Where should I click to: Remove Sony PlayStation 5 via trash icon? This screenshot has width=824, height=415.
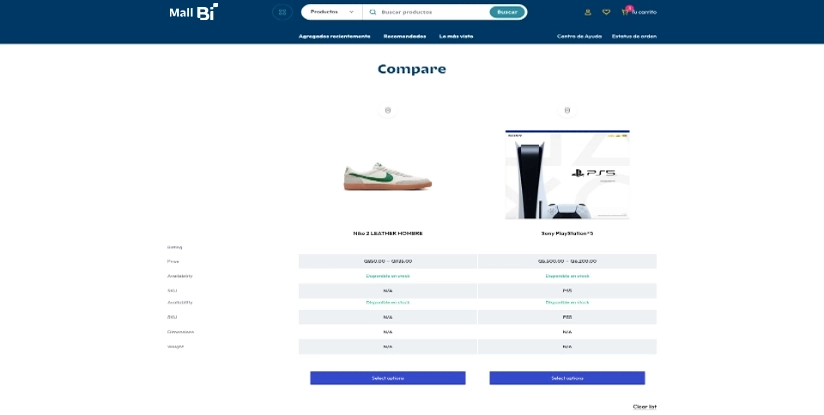tap(567, 110)
